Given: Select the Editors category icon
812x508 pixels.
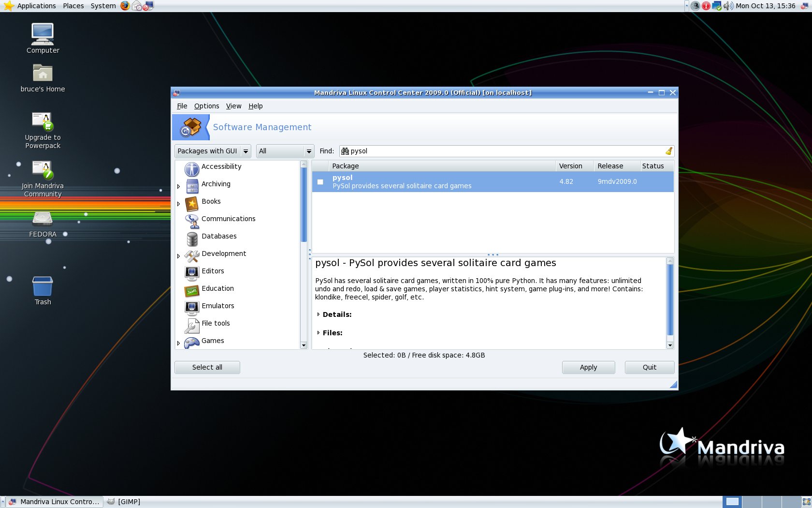Looking at the screenshot, I should pyautogui.click(x=192, y=273).
